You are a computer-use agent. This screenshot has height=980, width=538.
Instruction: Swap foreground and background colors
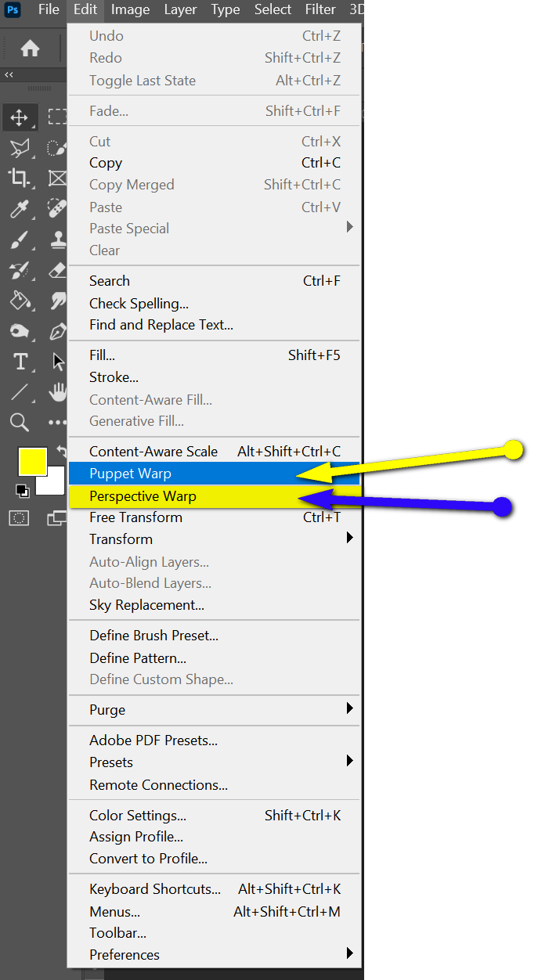61,452
